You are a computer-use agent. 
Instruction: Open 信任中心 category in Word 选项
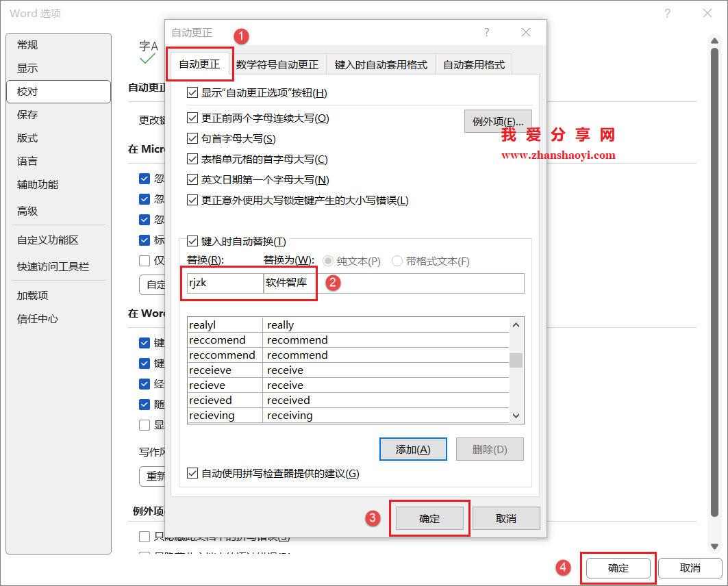click(58, 319)
